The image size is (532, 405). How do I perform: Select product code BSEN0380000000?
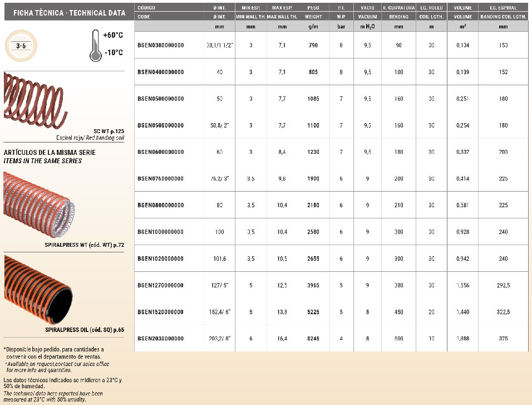[160, 45]
